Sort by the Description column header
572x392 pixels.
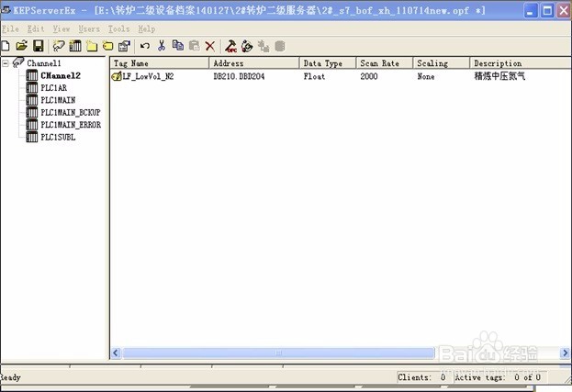[x=521, y=63]
